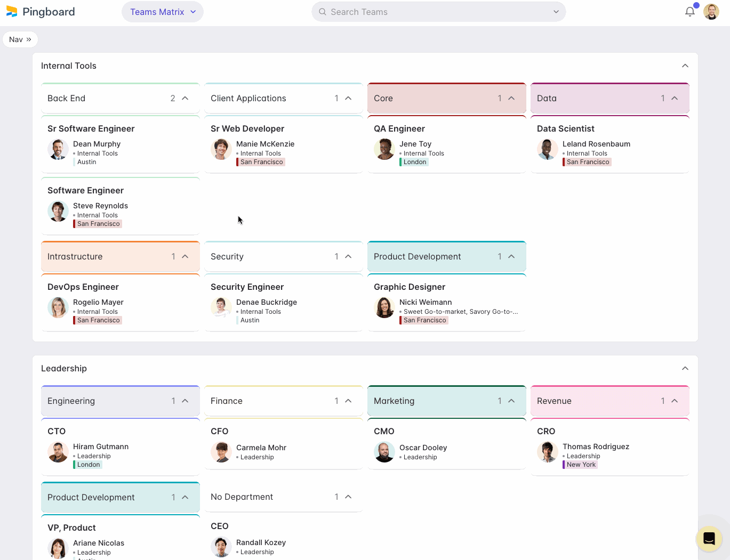Open Jene Toy's name link
This screenshot has height=560, width=730.
point(415,144)
